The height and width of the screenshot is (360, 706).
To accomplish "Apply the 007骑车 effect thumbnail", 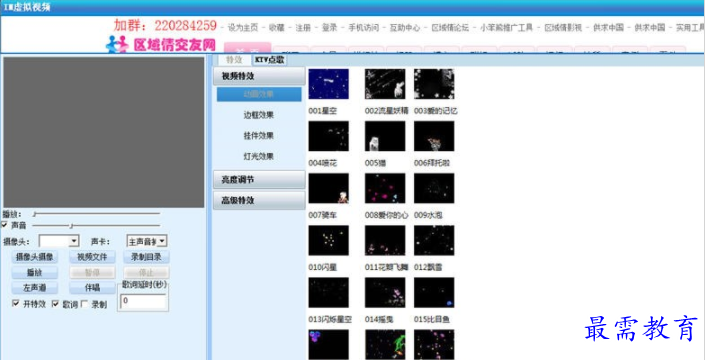I will click(328, 188).
